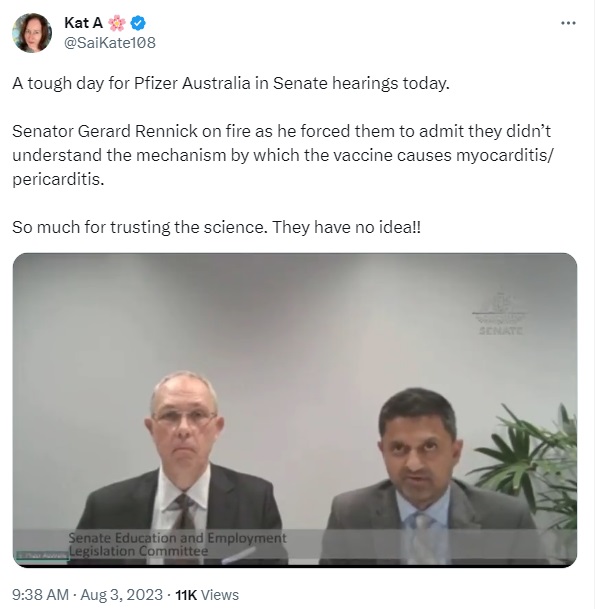The image size is (597, 609).
Task: Click the Aug 3, 2023 date
Action: point(122,595)
